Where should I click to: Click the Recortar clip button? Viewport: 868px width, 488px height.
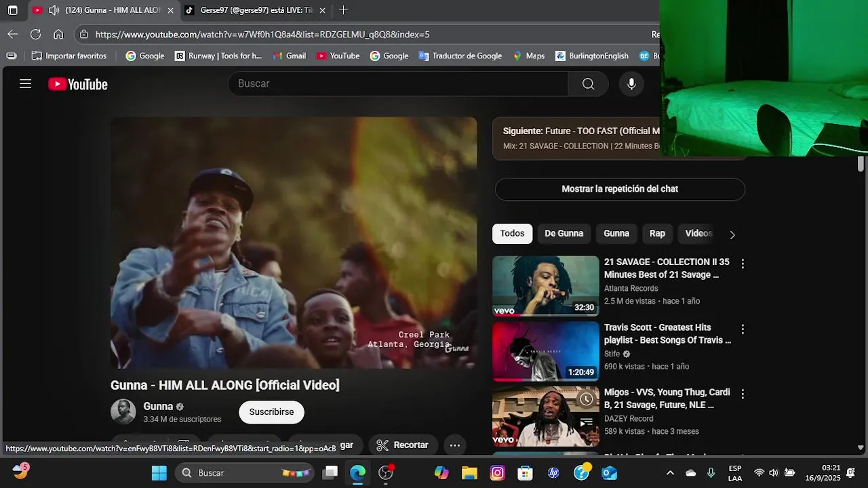pos(403,445)
